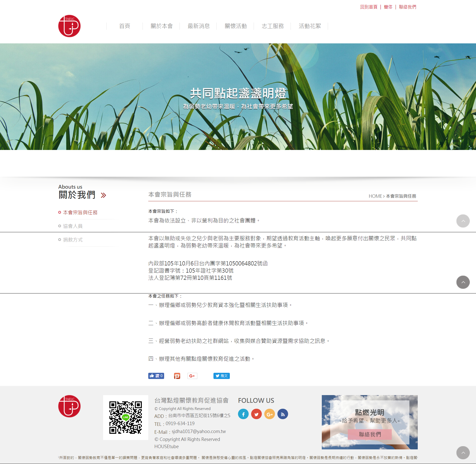476x464 pixels.
Task: Select 協會人員 in the sidebar
Action: (x=73, y=226)
